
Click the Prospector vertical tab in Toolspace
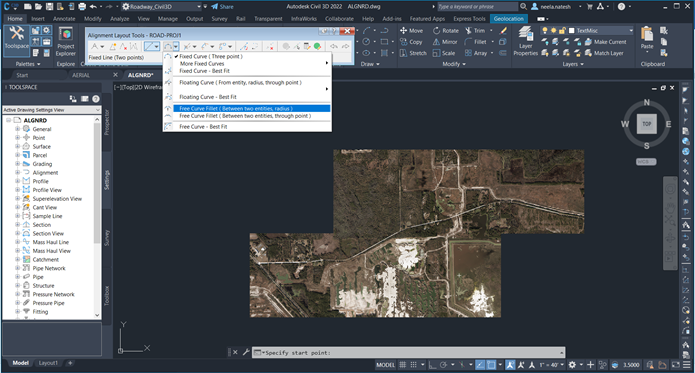pyautogui.click(x=106, y=122)
